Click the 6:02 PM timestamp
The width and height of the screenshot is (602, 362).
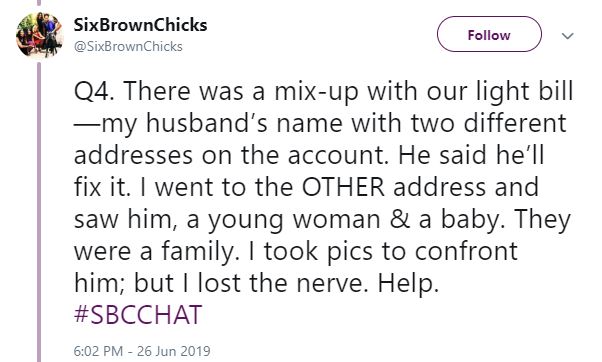[x=98, y=351]
